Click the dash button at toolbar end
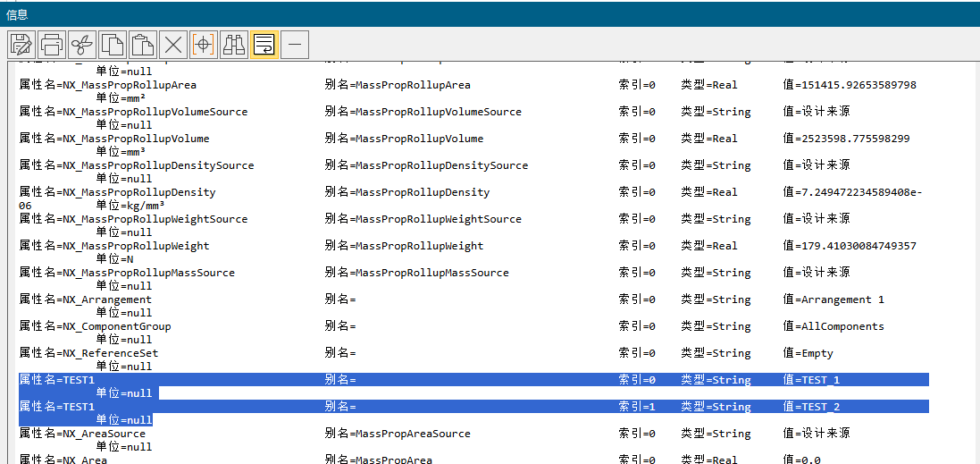This screenshot has width=980, height=464. (295, 44)
